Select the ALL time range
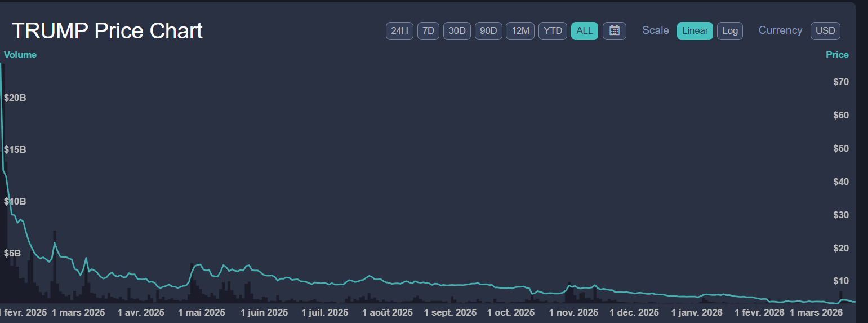The height and width of the screenshot is (323, 868). point(585,31)
